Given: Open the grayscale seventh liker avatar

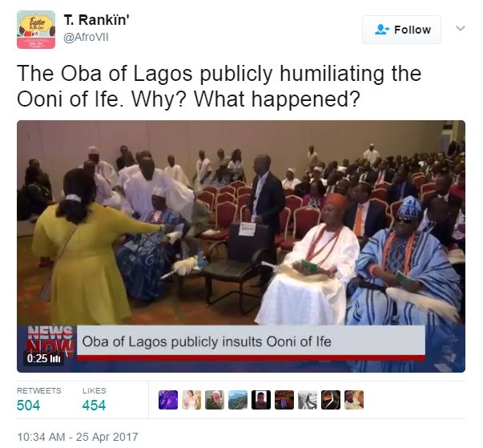Looking at the screenshot, I should click(308, 400).
